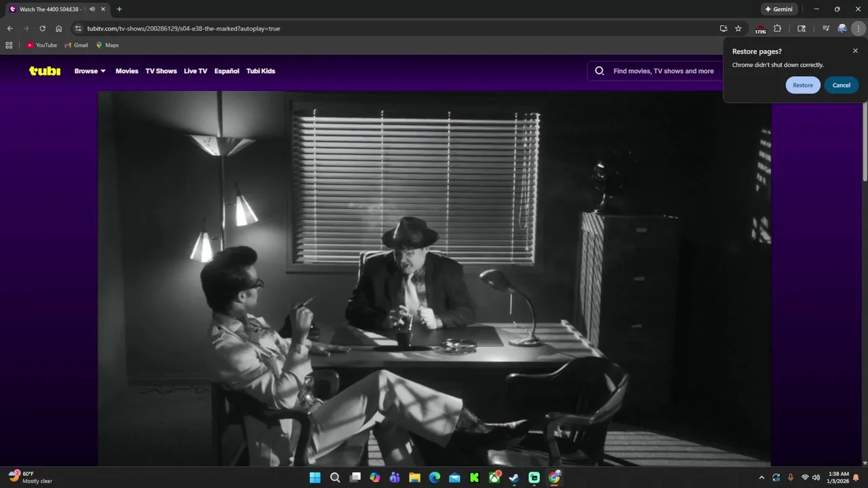Open Chrome three-dot menu

coord(859,28)
